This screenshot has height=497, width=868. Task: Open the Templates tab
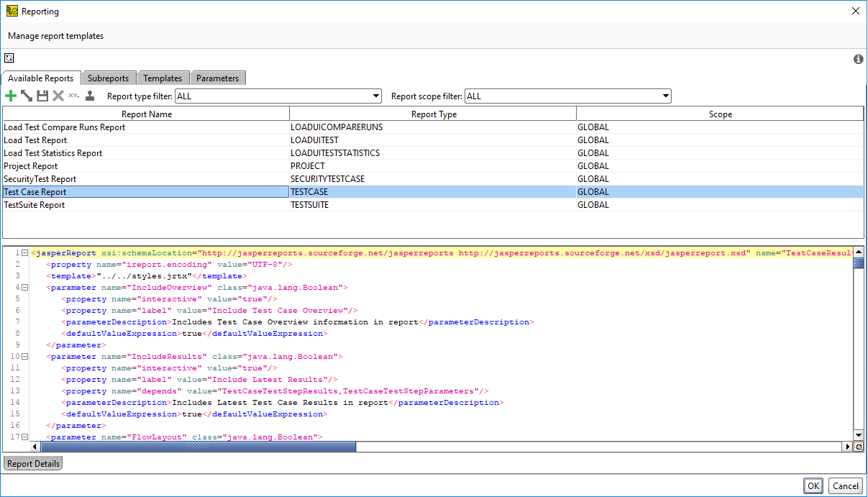tap(163, 78)
